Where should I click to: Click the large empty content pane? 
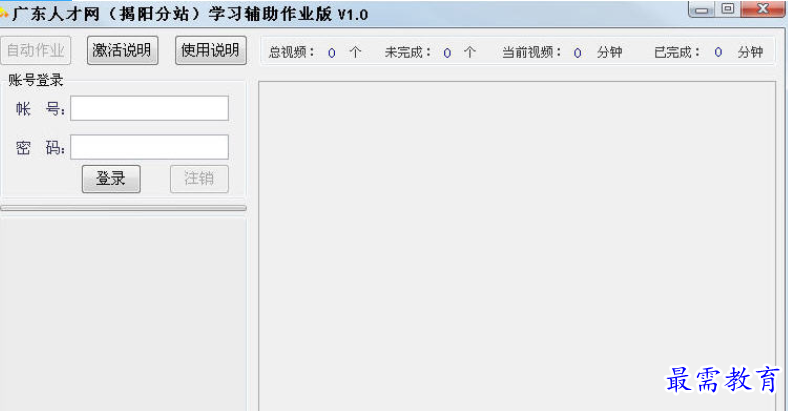click(x=517, y=246)
